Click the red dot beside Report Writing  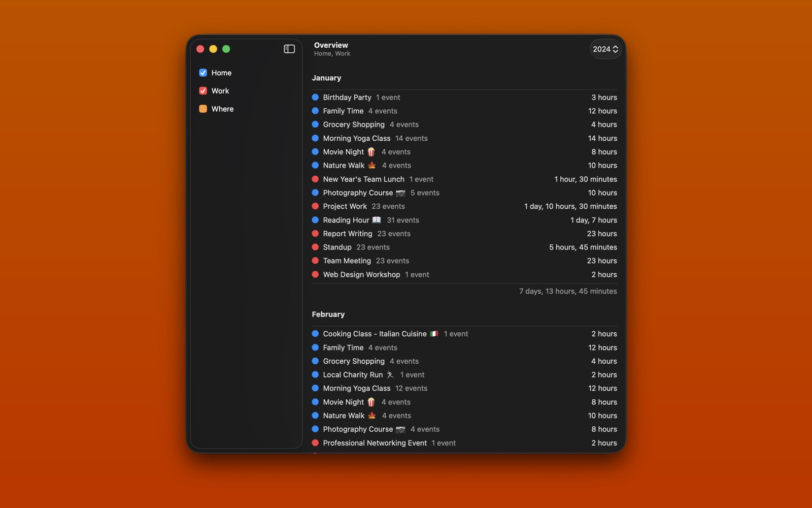click(315, 234)
